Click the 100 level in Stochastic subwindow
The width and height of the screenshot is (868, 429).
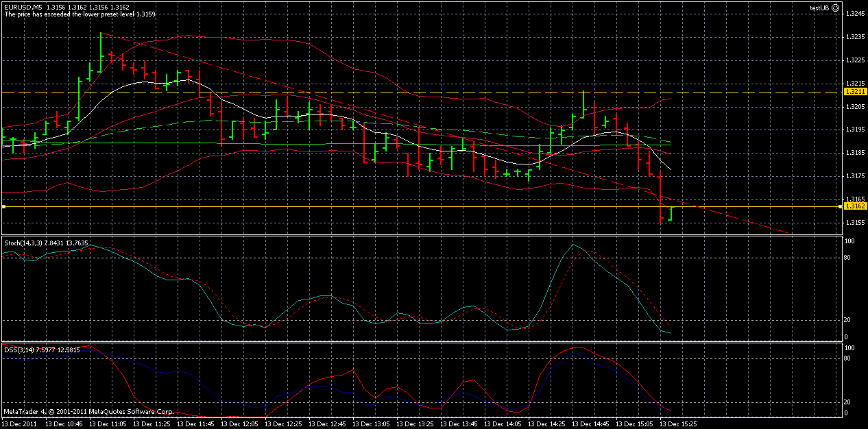[850, 241]
